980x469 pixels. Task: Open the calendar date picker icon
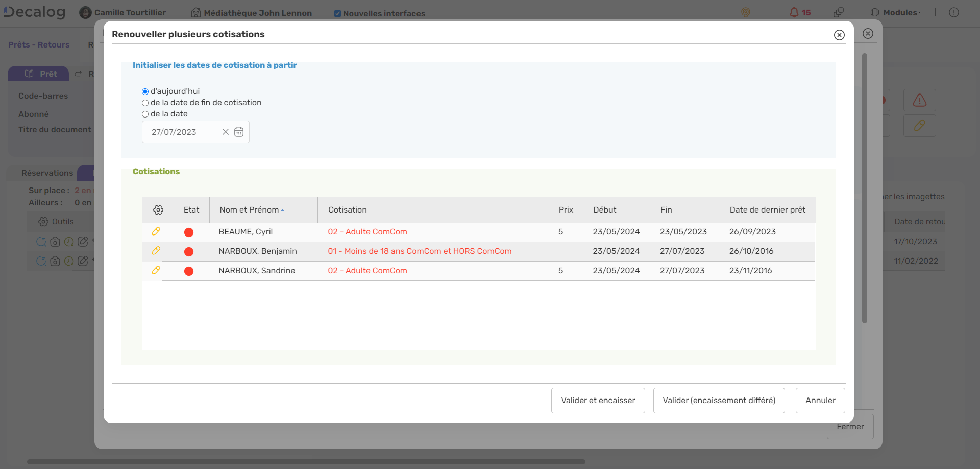click(239, 132)
